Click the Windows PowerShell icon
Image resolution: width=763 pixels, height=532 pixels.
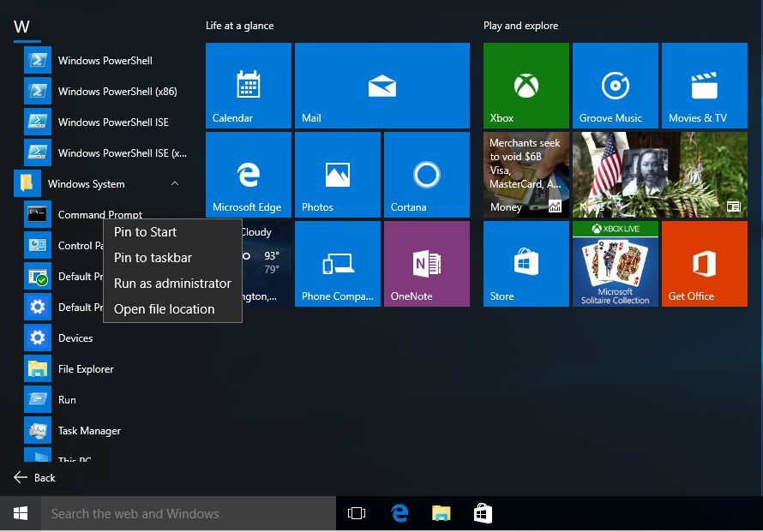point(38,60)
